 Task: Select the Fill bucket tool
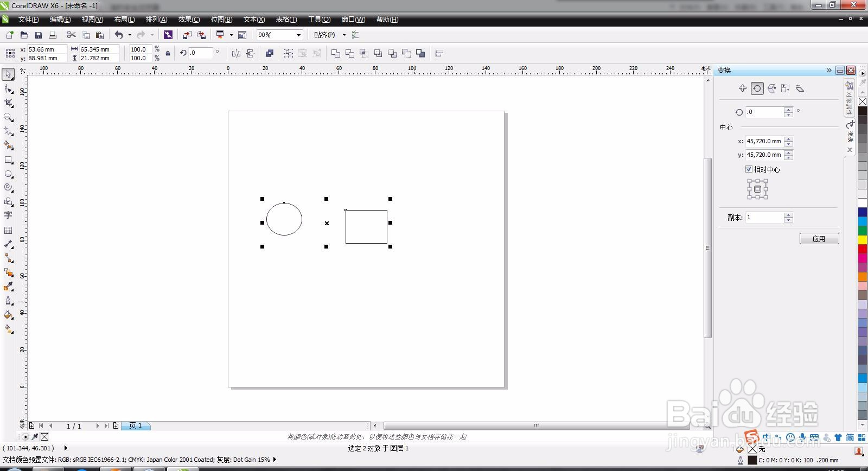(x=8, y=315)
